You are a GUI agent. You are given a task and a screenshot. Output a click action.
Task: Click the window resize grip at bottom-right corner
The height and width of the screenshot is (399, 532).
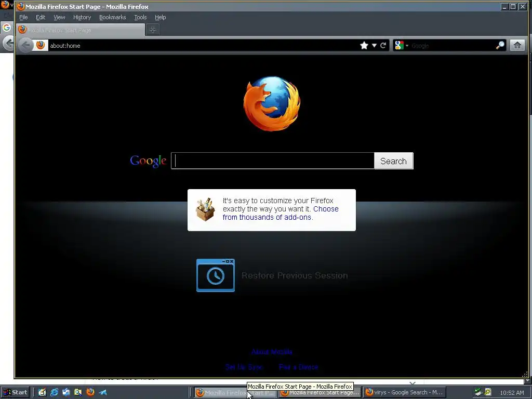pyautogui.click(x=525, y=374)
